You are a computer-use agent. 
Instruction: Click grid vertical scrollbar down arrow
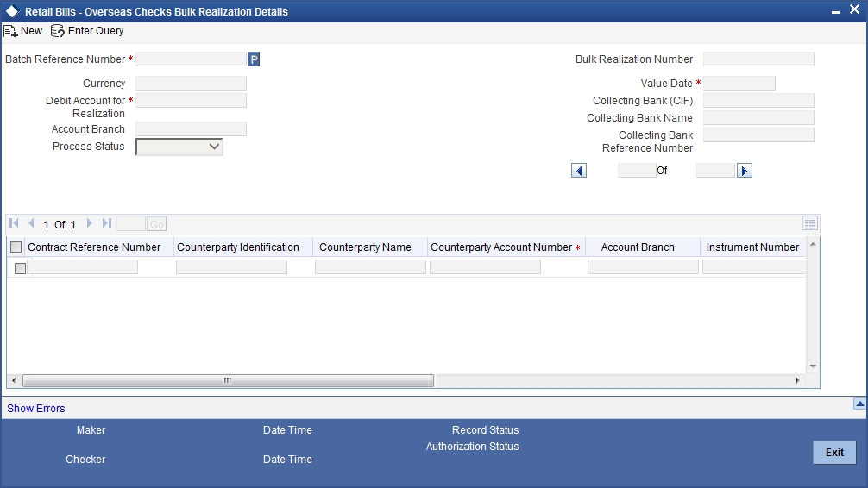[x=813, y=366]
